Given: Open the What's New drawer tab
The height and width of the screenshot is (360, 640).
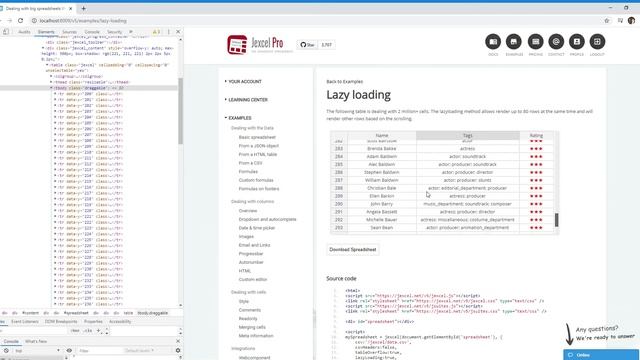Looking at the screenshot, I should coord(36,341).
